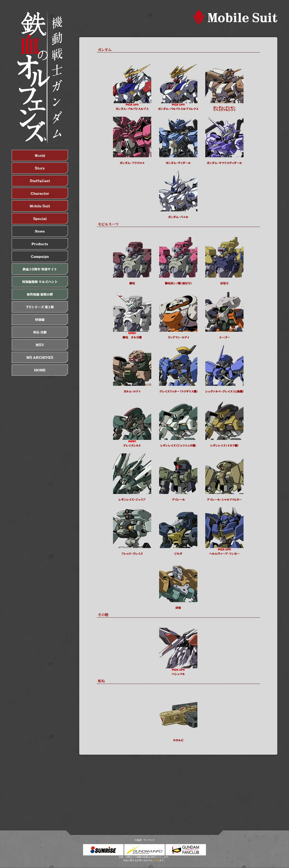
Task: Open the Campaign page
Action: point(40,256)
